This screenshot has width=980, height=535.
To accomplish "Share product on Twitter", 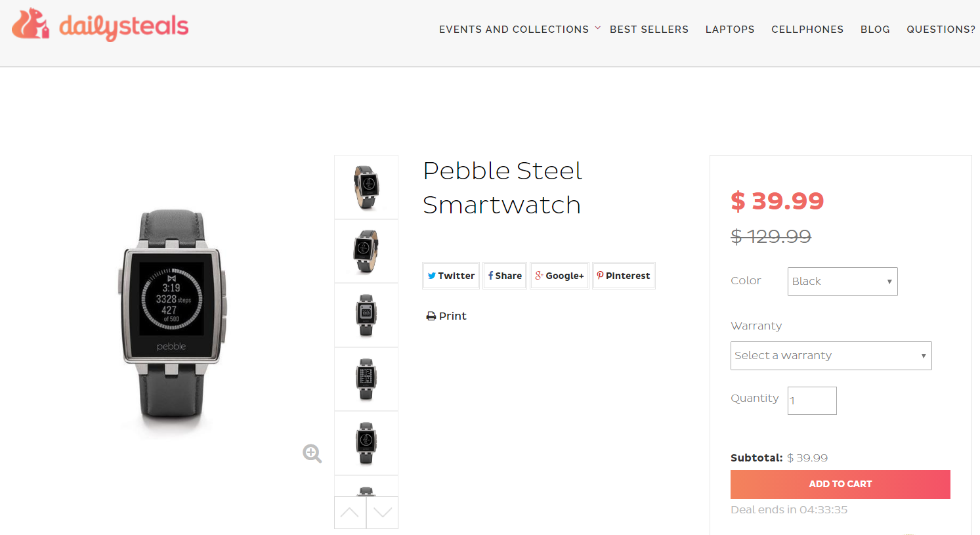I will point(451,276).
